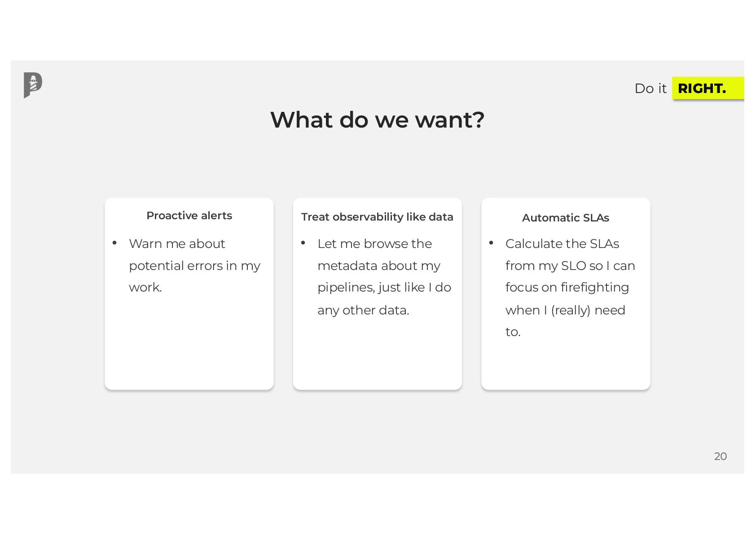Click the 'Proactive alerts' card heading

(x=189, y=216)
